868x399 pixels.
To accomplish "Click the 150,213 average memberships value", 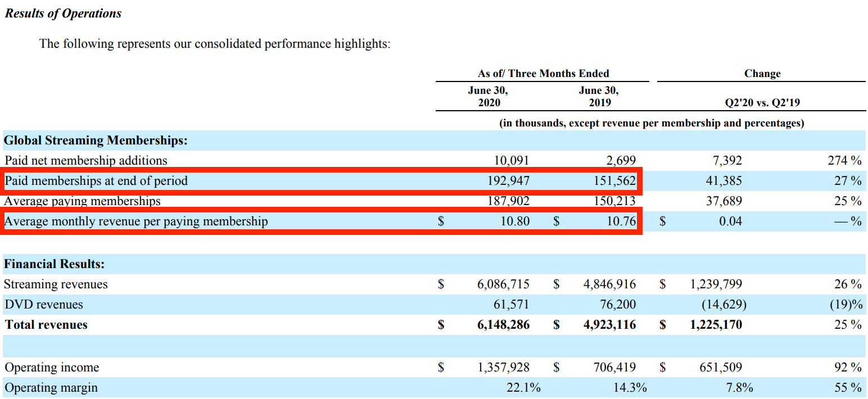I will pos(615,201).
